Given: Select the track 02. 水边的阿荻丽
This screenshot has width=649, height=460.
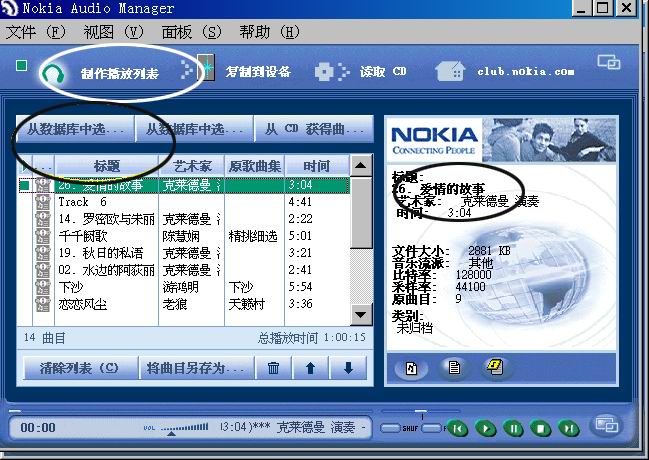Looking at the screenshot, I should (107, 270).
